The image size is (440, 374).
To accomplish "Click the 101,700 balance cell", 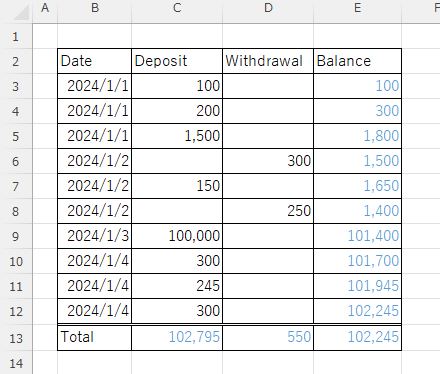I will pos(357,261).
